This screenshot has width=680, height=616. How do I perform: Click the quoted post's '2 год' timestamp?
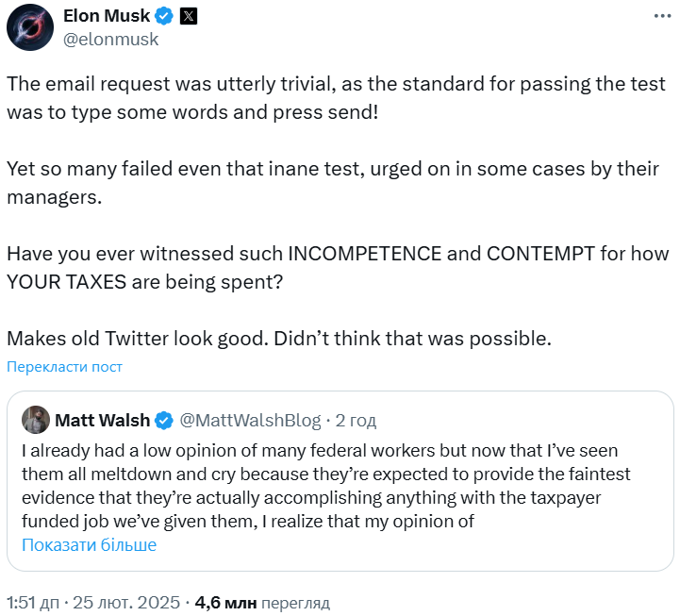tap(356, 419)
